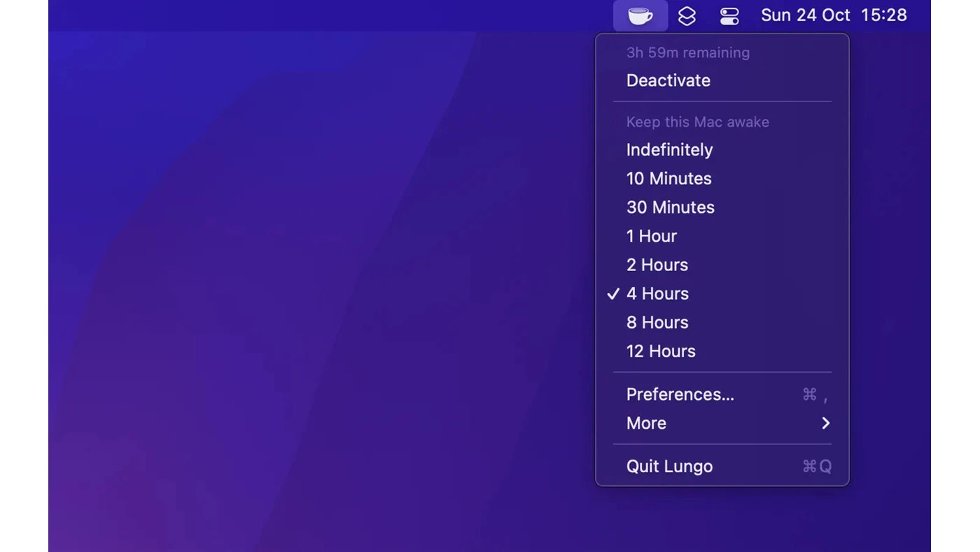Click the date and time in menu bar
The width and height of the screenshot is (980, 552).
[834, 15]
